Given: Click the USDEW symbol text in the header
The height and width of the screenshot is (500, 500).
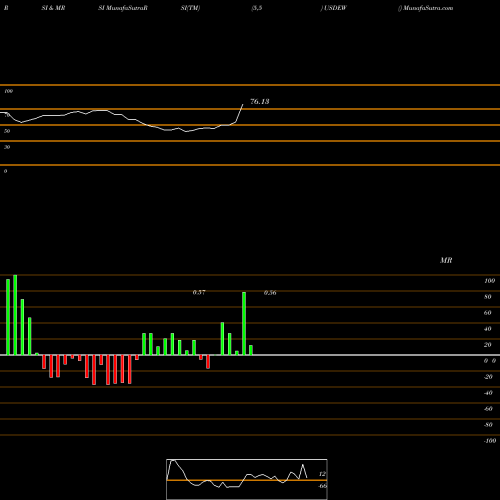Looking at the screenshot, I should [334, 8].
